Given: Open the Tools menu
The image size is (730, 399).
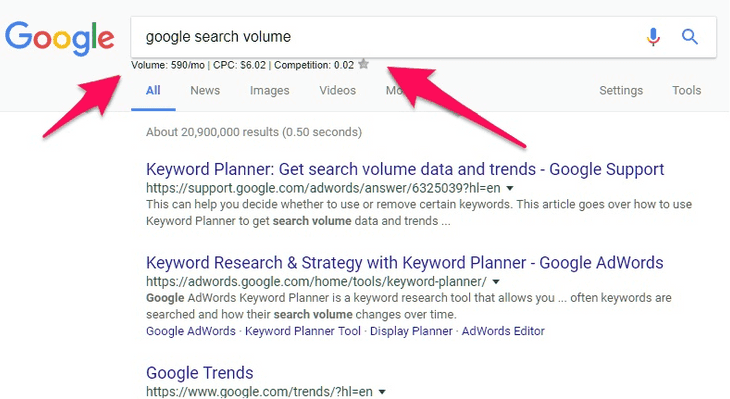Looking at the screenshot, I should [x=687, y=90].
